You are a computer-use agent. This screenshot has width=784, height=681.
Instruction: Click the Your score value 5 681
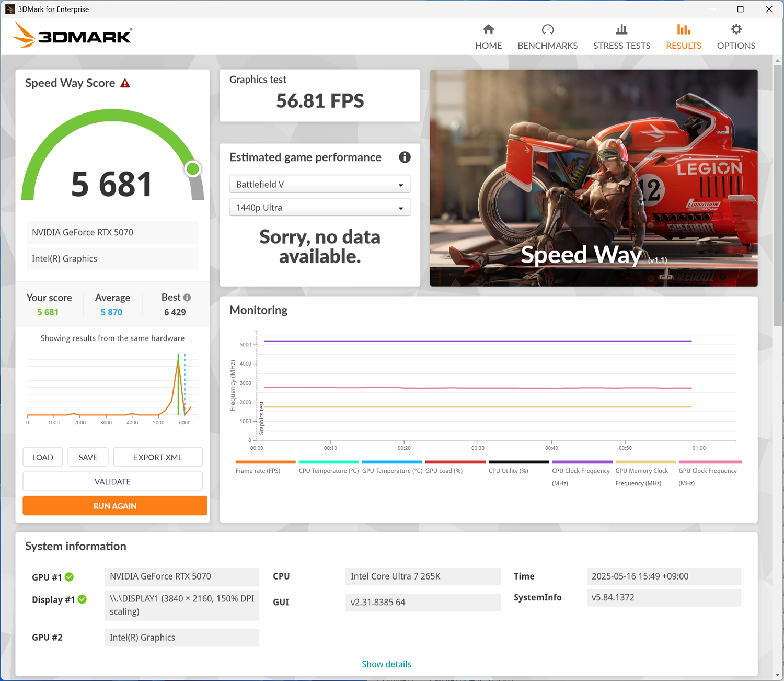point(48,312)
